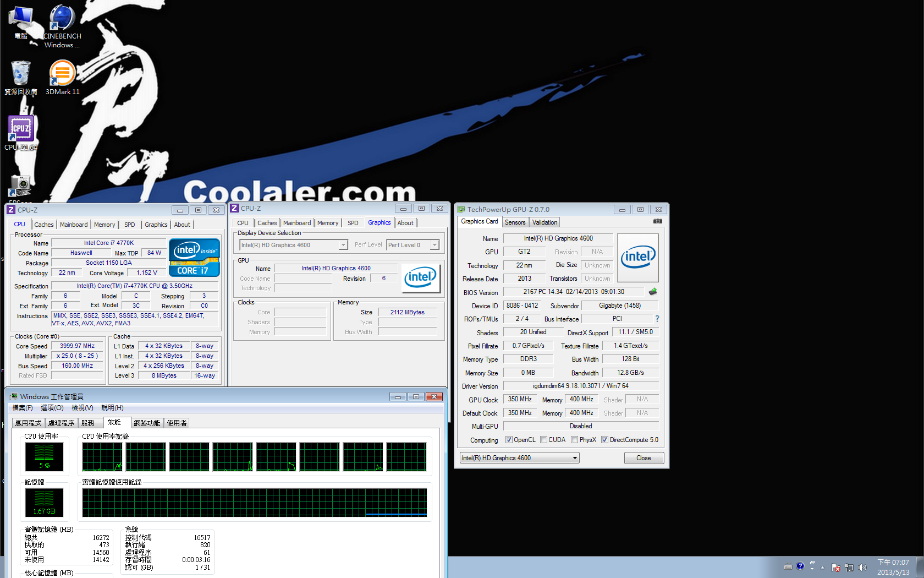Click the Driver Version field in GPU-Z

coord(581,386)
